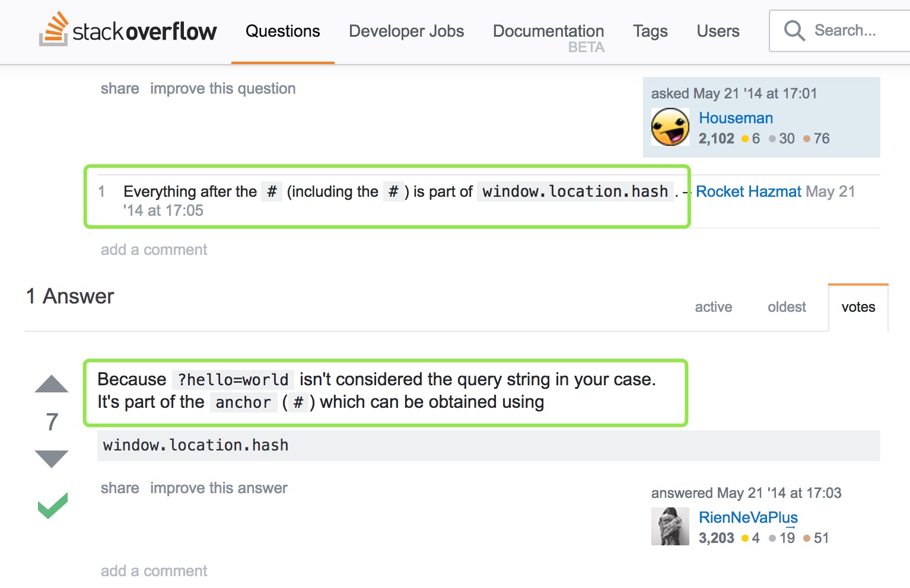This screenshot has height=588, width=910.
Task: Click improve this answer link
Action: 218,488
